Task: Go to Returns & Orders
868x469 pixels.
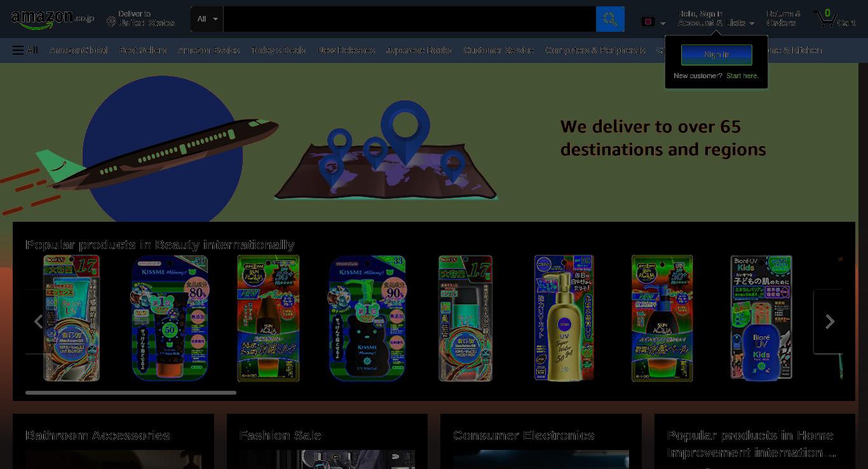Action: 783,18
